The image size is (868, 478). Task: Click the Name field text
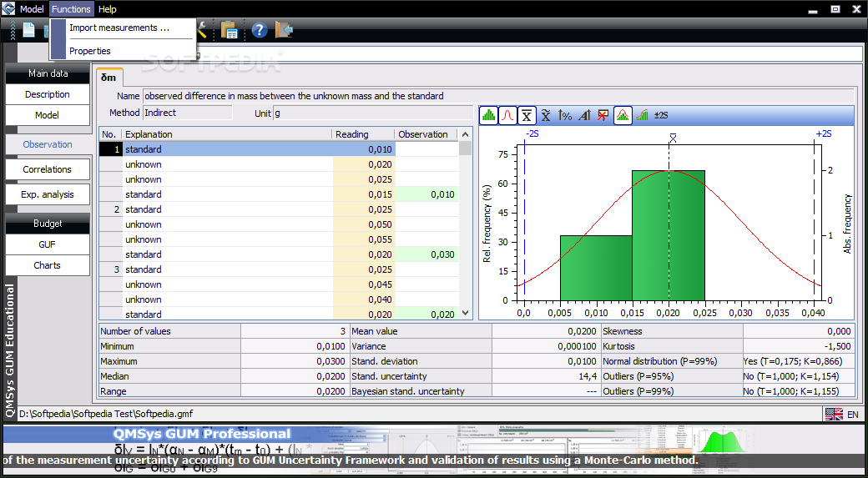coord(498,96)
